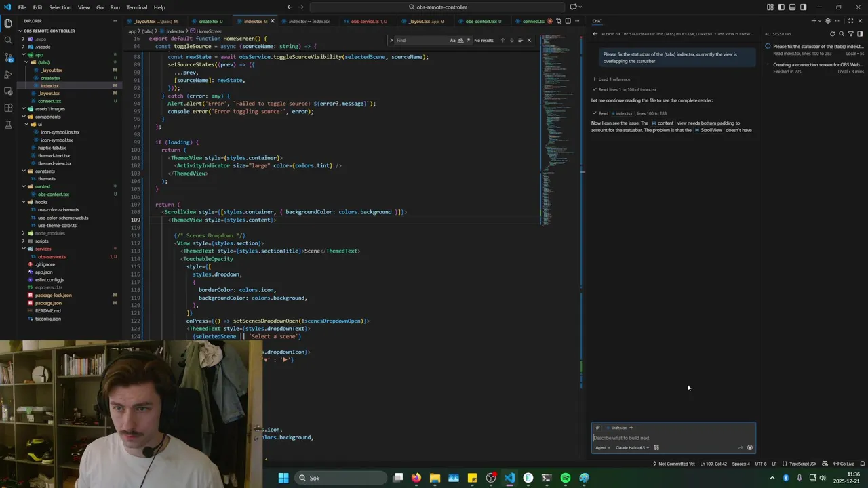Screen dimensions: 868x488
Task: Close the Find widget
Action: coord(530,40)
